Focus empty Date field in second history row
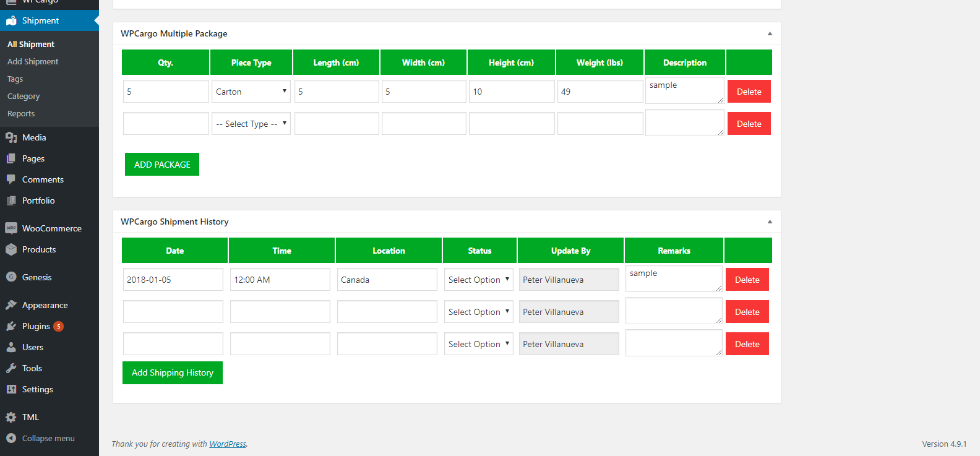 tap(173, 312)
